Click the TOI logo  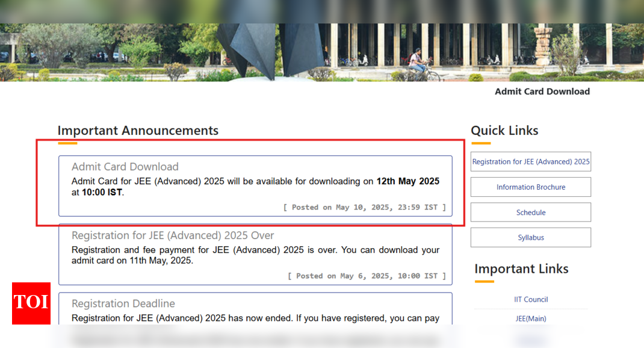coord(31,303)
